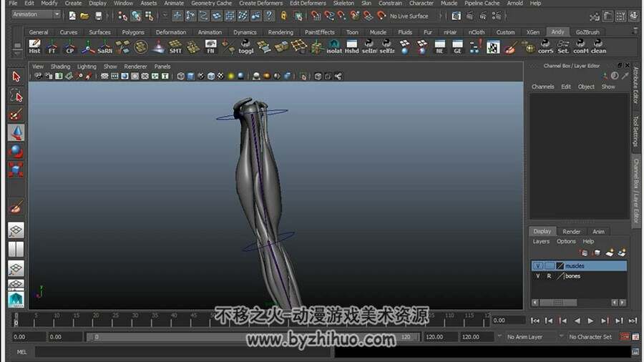The width and height of the screenshot is (644, 362).
Task: Play forward on timeline
Action: point(590,321)
